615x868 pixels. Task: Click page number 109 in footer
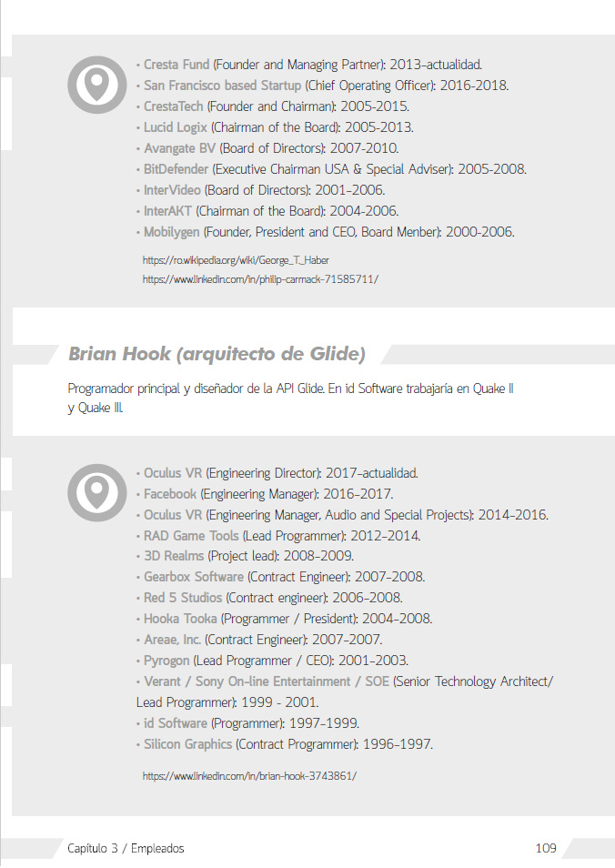(546, 848)
